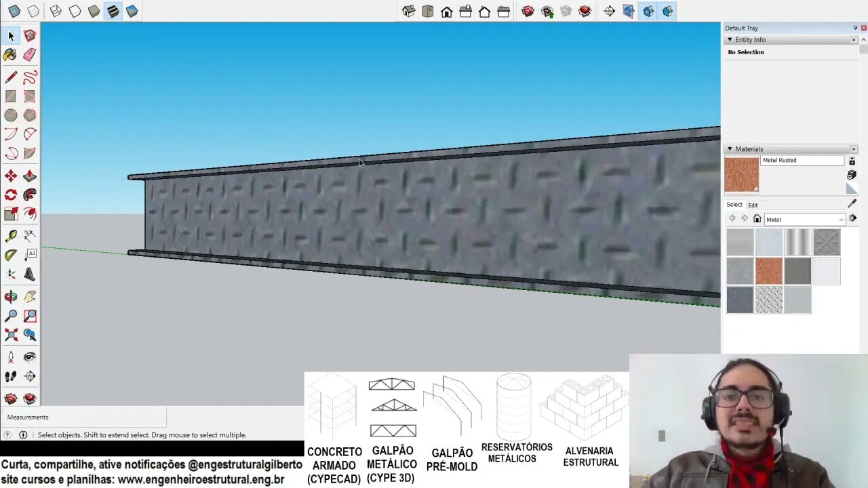Choose the Pan hand tool
The height and width of the screenshot is (488, 868).
[30, 297]
